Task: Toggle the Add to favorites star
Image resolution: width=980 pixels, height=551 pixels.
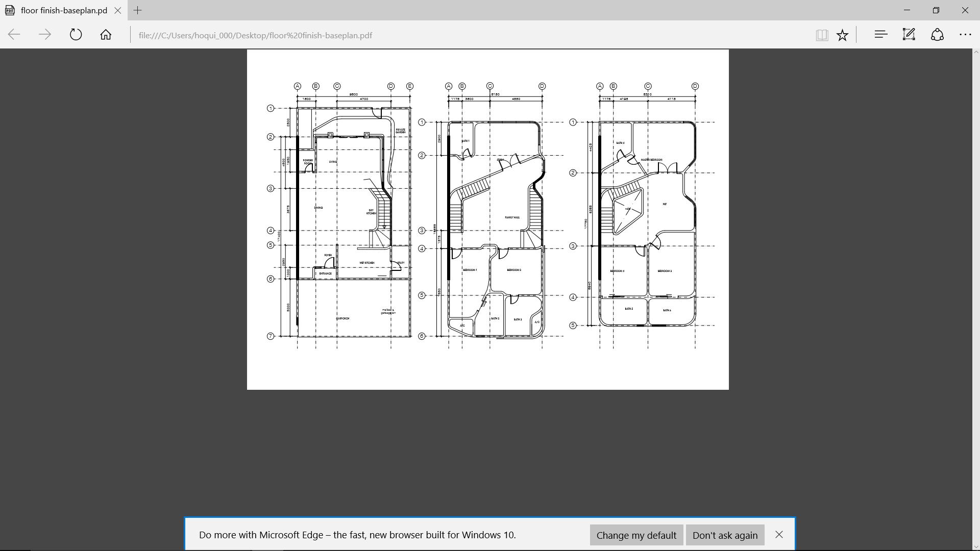Action: tap(842, 34)
